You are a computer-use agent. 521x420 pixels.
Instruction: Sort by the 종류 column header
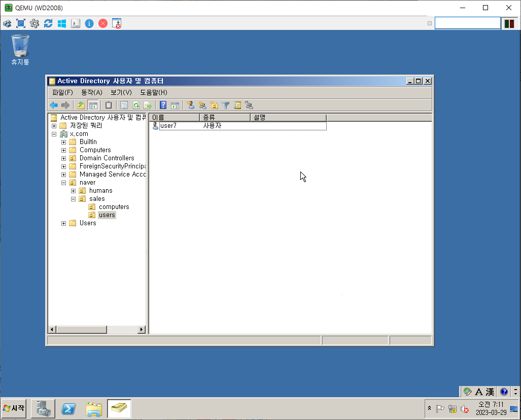[225, 117]
